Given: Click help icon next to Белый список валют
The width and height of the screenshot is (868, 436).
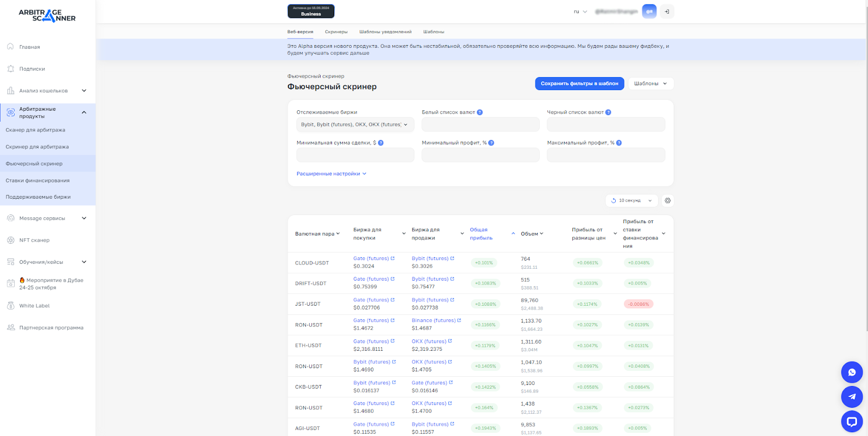Looking at the screenshot, I should point(480,112).
